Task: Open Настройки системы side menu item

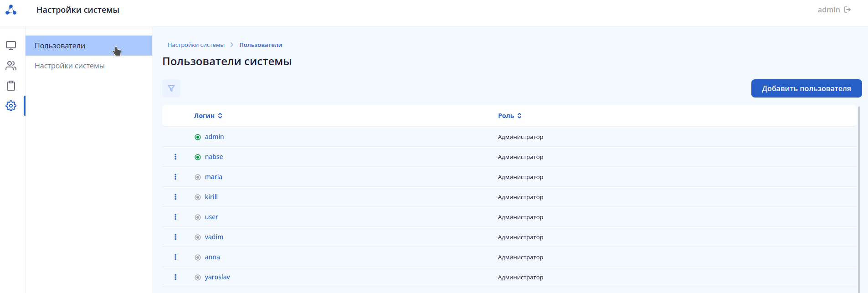Action: [x=70, y=66]
